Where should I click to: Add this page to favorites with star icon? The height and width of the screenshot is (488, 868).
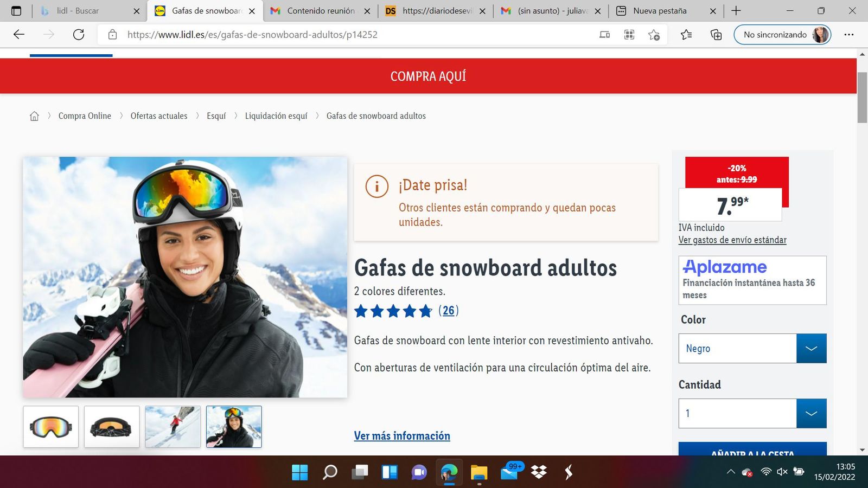coord(654,34)
